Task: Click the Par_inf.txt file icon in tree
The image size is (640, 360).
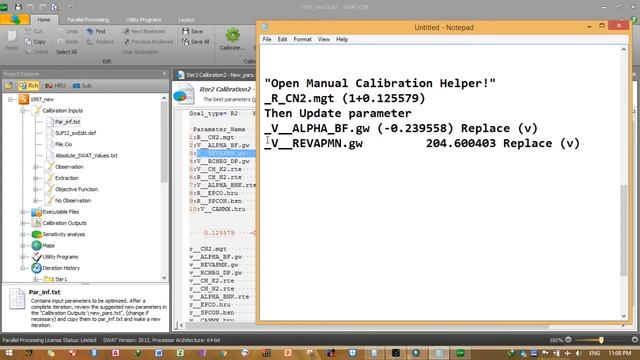Action: [50, 122]
